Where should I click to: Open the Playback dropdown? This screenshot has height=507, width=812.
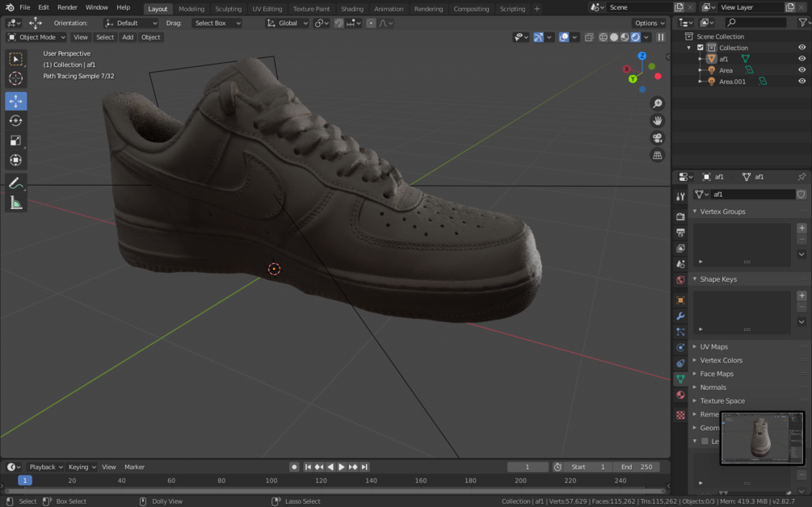[45, 467]
